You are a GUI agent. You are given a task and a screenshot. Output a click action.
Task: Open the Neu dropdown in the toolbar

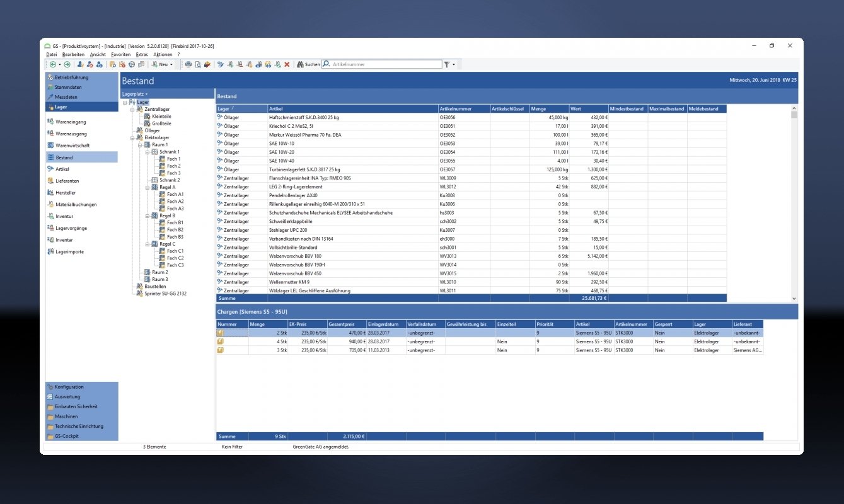[x=163, y=64]
